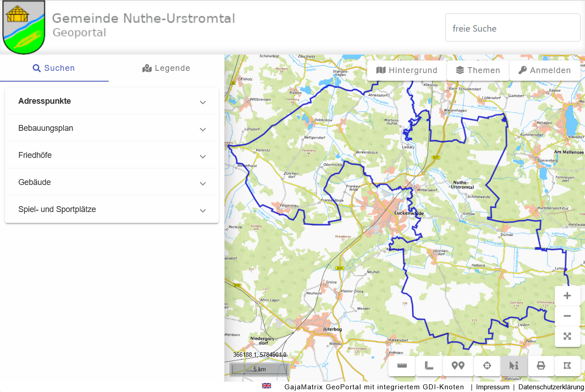Select the area measurement tool
This screenshot has height=392, width=585.
coord(429,366)
